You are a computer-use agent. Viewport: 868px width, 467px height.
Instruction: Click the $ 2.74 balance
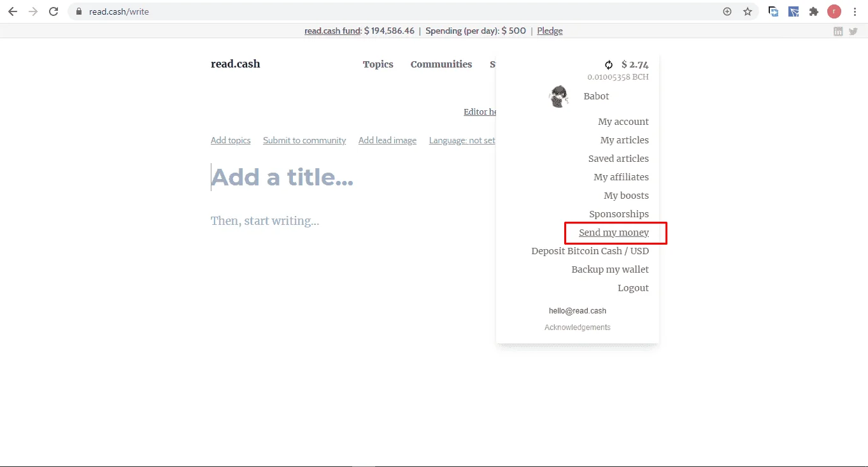pyautogui.click(x=635, y=64)
